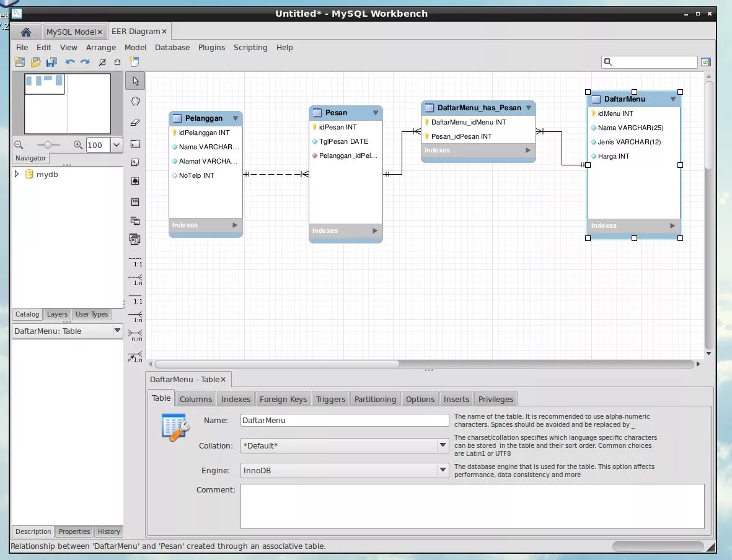Expand Indexes section of Pelanggan table
Image resolution: width=732 pixels, height=560 pixels.
[x=235, y=225]
